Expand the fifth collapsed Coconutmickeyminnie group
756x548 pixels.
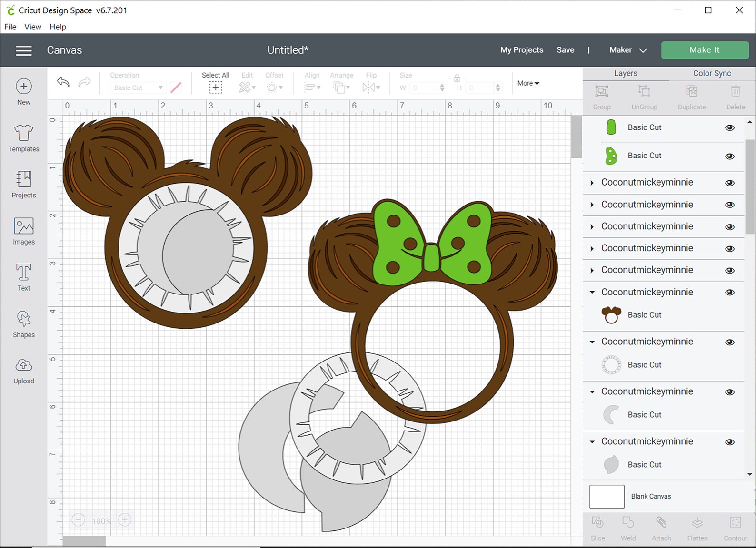(592, 270)
